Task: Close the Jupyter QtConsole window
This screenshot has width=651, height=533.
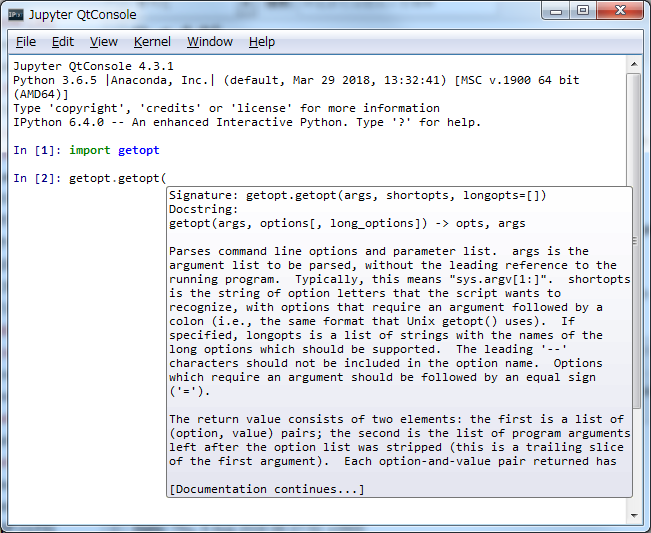Action: coord(620,10)
